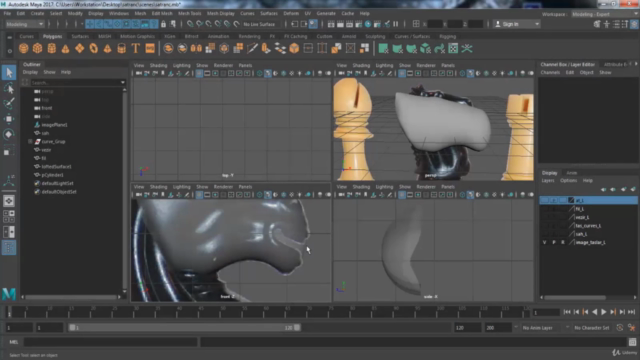Open the Modeling menu set dropdown
Screen dimensions: 640x360
24,24
